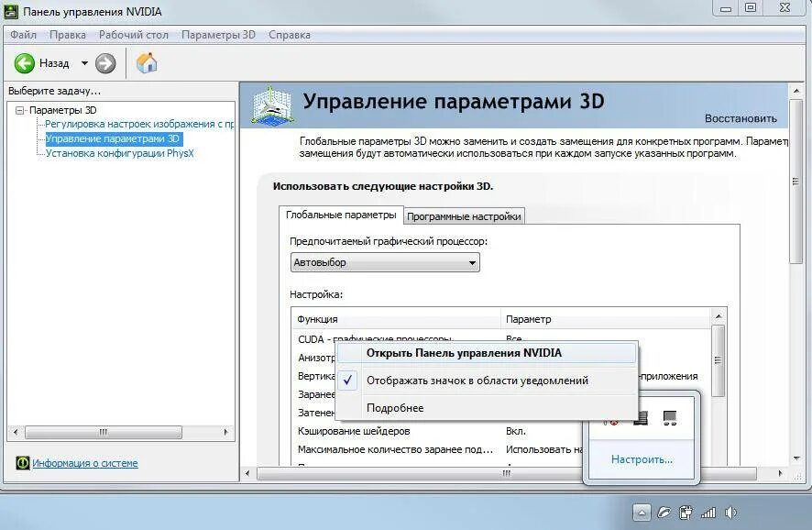Collapse the 'Параметры 3D' tree node
The image size is (812, 530).
point(19,110)
